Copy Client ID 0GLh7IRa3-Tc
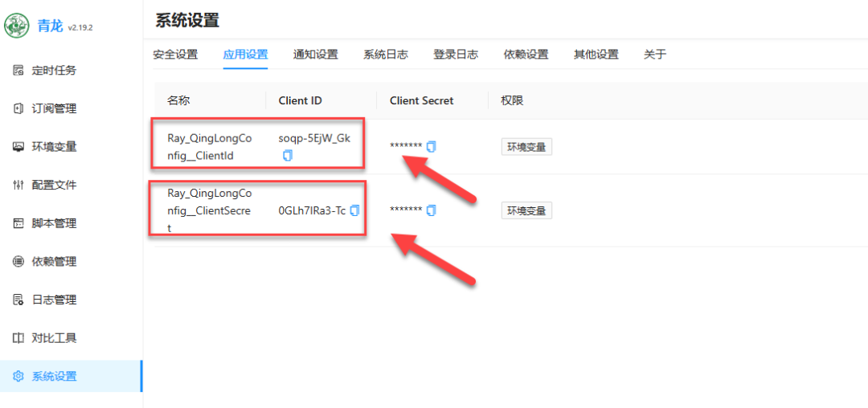Image resolution: width=868 pixels, height=408 pixels. coord(355,210)
